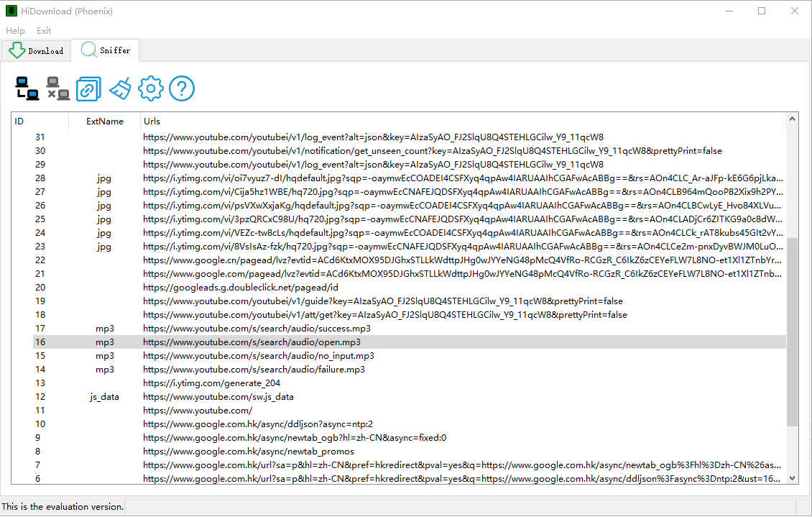Select row 22 google.cn pagead URL
The height and width of the screenshot is (517, 812).
point(463,260)
